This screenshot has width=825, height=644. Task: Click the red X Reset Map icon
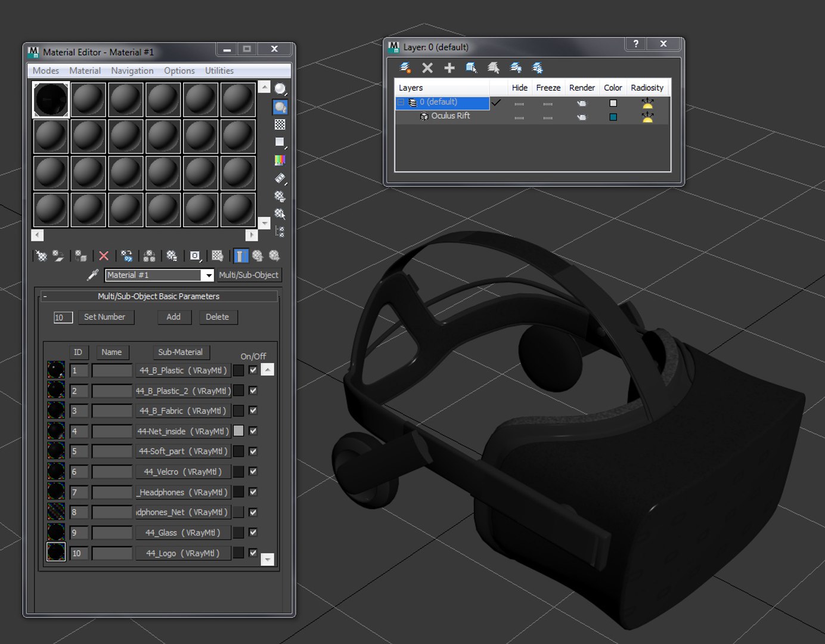104,256
